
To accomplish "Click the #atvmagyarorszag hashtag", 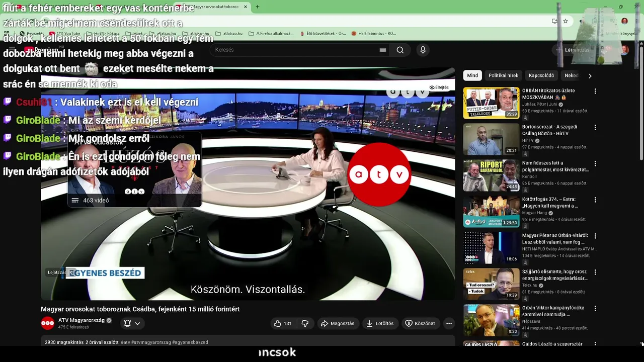I will [151, 342].
